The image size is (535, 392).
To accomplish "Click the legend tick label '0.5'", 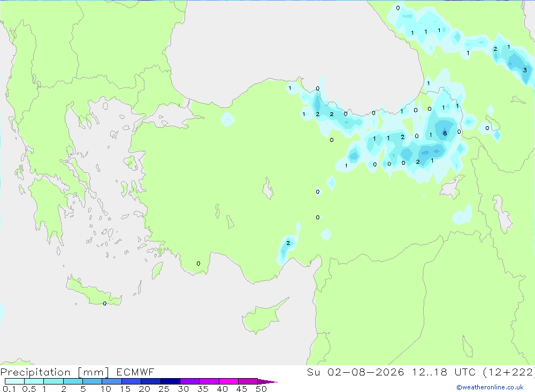I will coord(29,389).
